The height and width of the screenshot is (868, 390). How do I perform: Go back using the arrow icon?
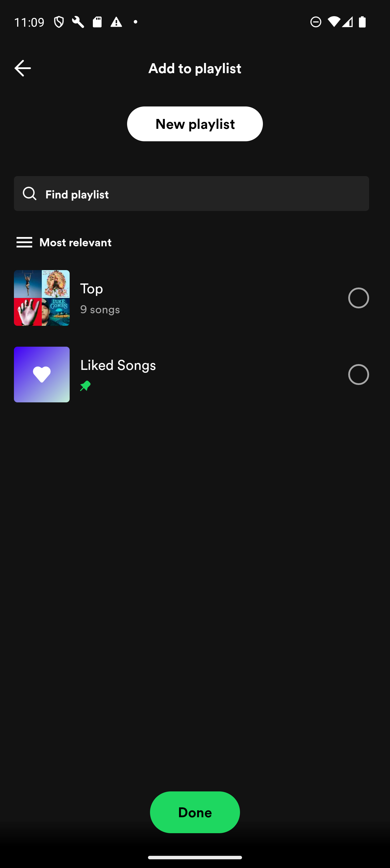click(23, 68)
